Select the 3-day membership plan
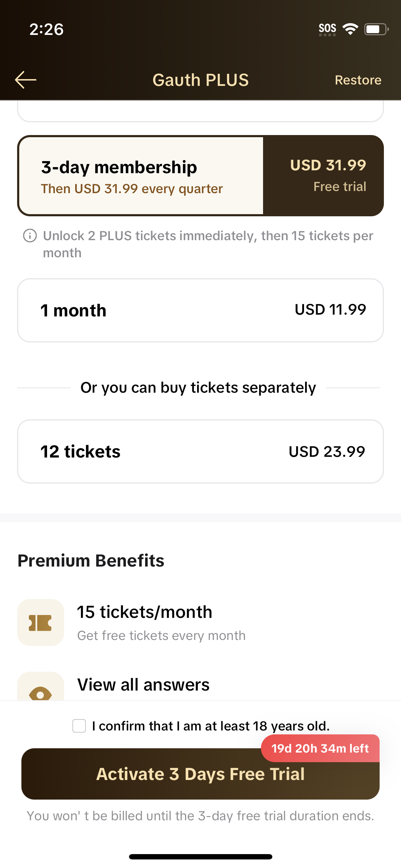This screenshot has width=401, height=868. coord(141,176)
